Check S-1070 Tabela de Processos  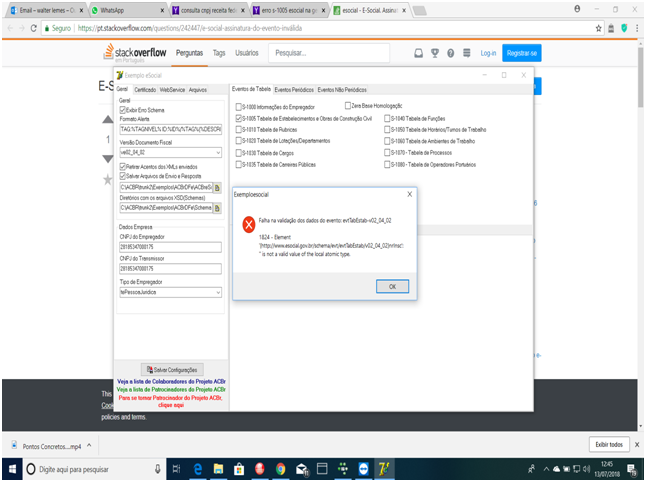[x=387, y=152]
